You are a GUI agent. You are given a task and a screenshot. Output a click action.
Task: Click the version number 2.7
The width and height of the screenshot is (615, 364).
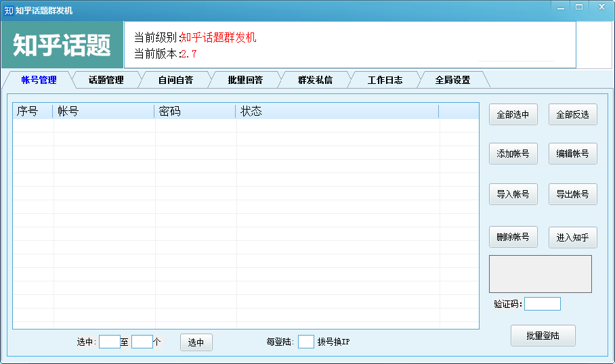pos(189,54)
